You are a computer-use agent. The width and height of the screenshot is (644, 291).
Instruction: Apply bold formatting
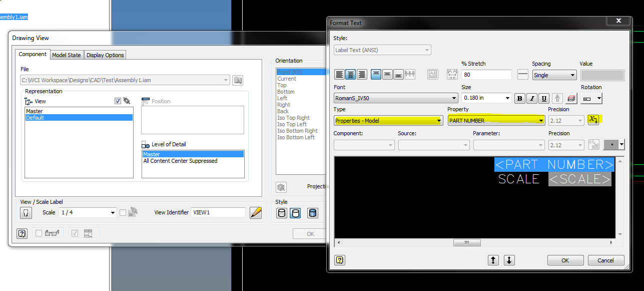point(520,98)
